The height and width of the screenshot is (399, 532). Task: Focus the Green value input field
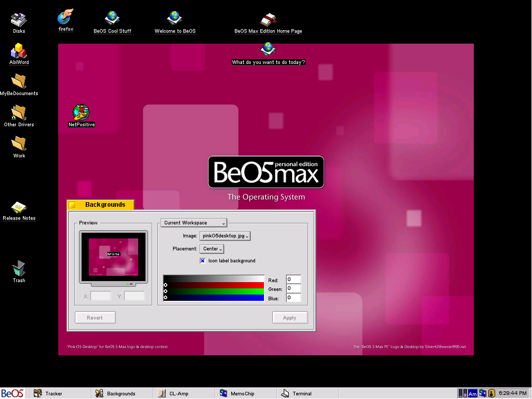[294, 289]
